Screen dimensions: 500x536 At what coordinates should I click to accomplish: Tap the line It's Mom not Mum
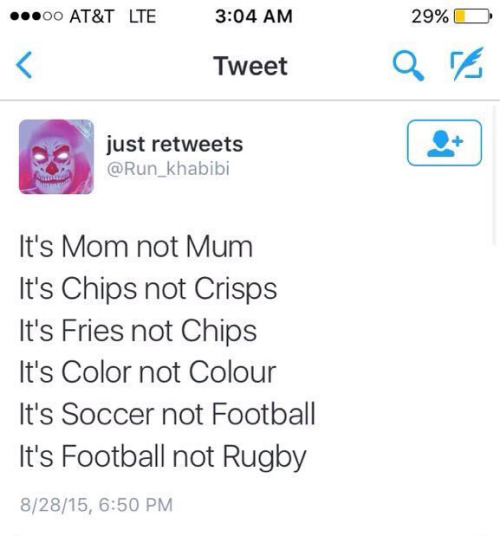(136, 246)
